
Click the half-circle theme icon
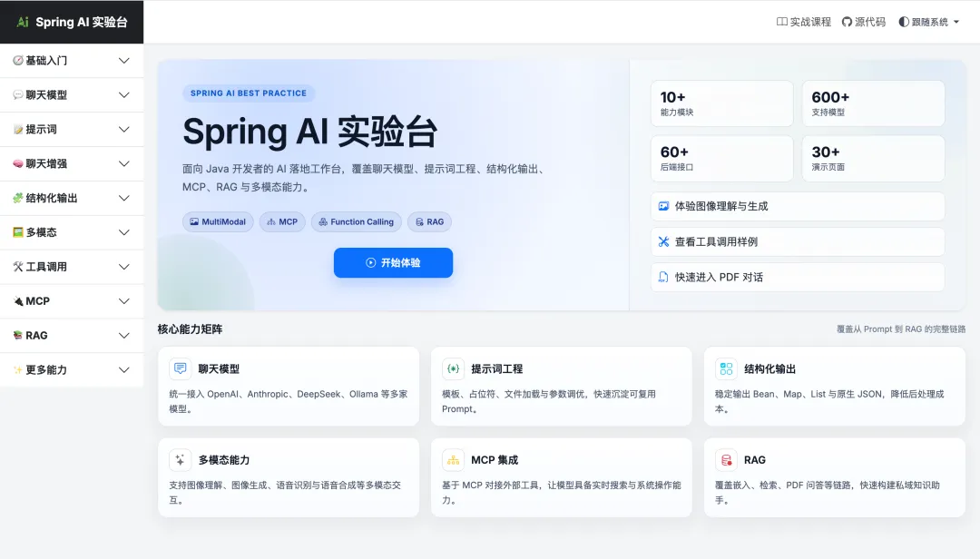tap(904, 22)
